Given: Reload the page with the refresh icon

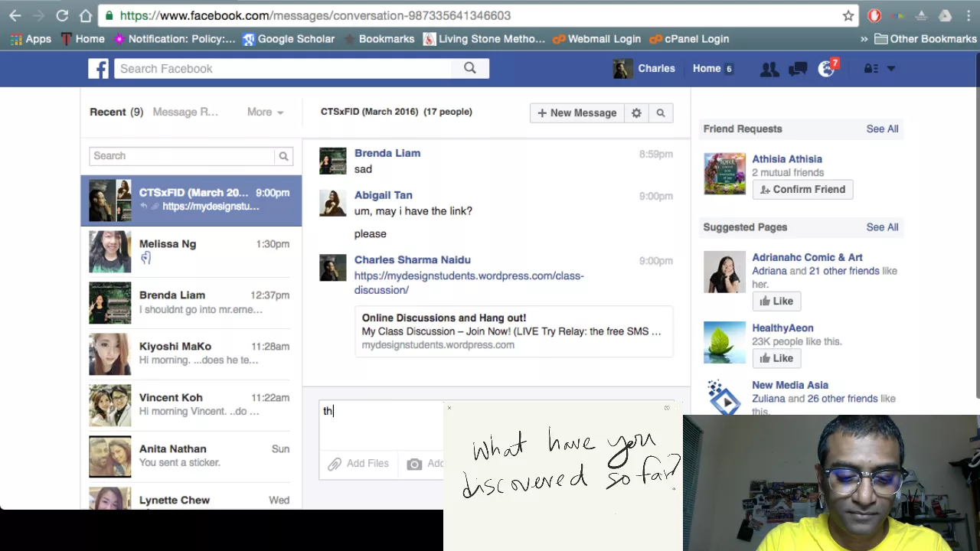Looking at the screenshot, I should tap(62, 15).
